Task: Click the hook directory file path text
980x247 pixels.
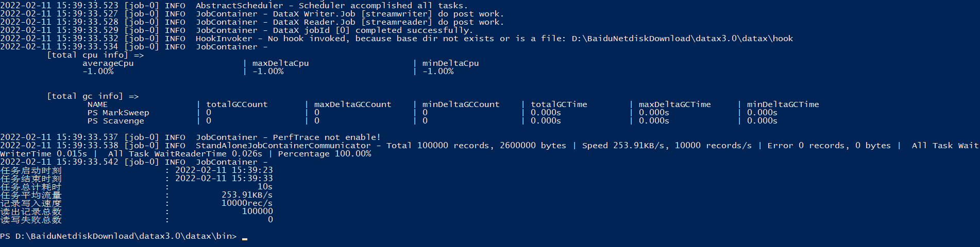Action: point(682,39)
